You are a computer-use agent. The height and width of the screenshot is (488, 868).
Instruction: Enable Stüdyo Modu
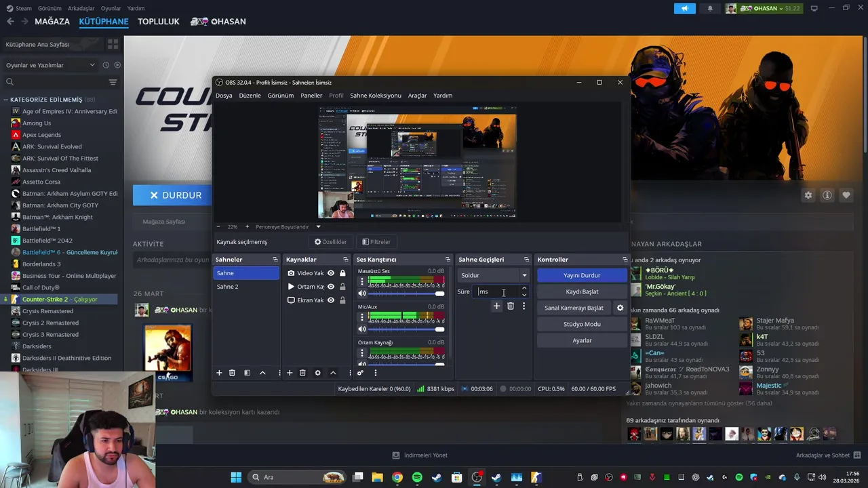pyautogui.click(x=582, y=324)
